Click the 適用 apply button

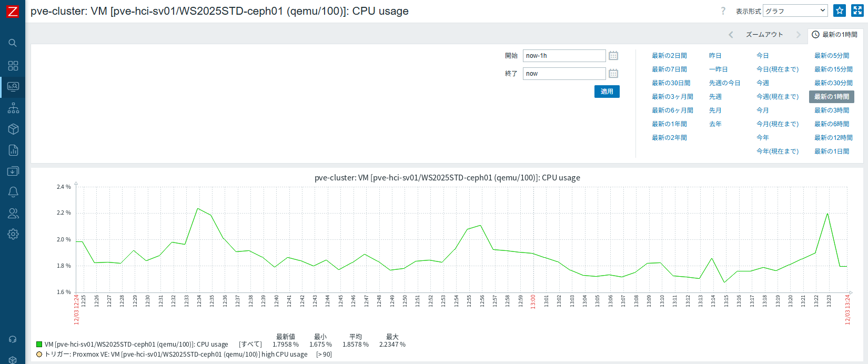click(607, 92)
